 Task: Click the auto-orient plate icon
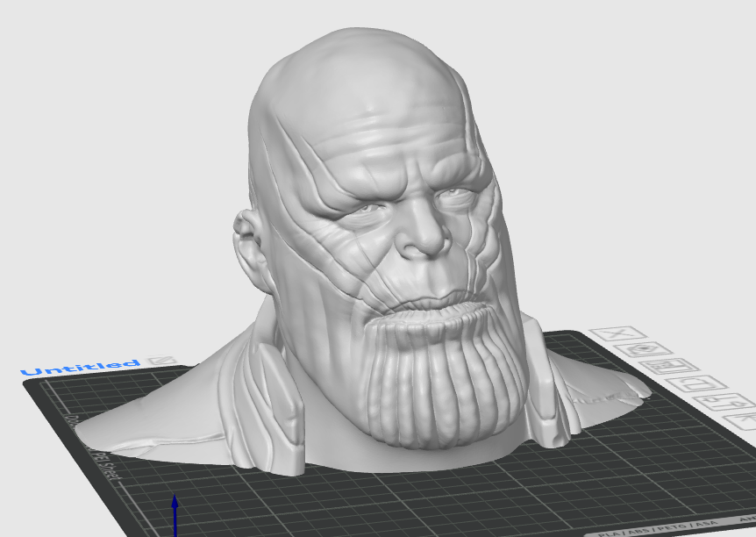(645, 349)
